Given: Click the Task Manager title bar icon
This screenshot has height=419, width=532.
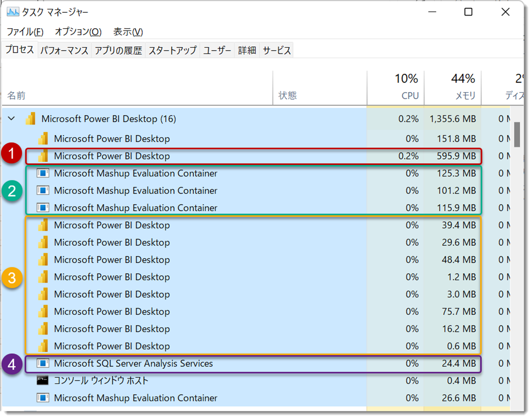Looking at the screenshot, I should tap(13, 12).
